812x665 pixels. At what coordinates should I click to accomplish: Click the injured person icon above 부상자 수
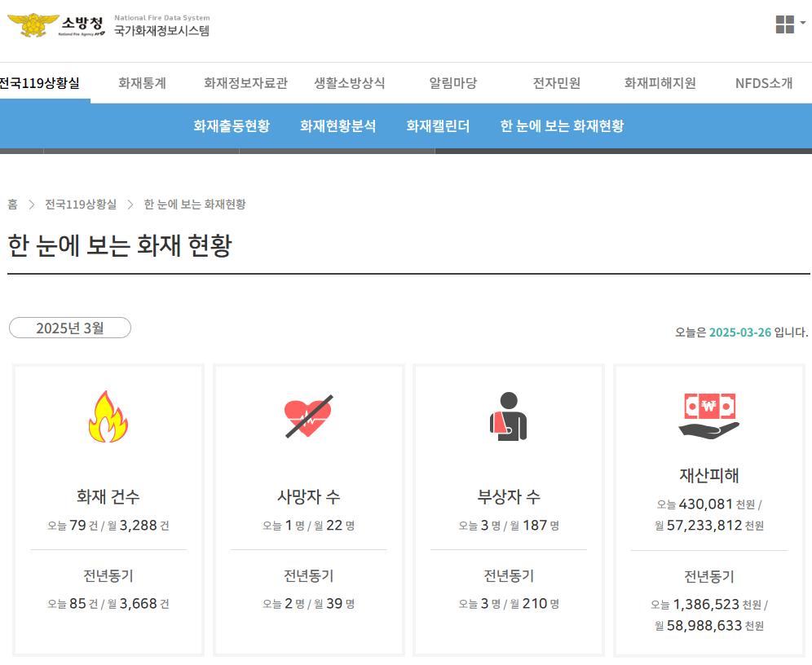(509, 416)
